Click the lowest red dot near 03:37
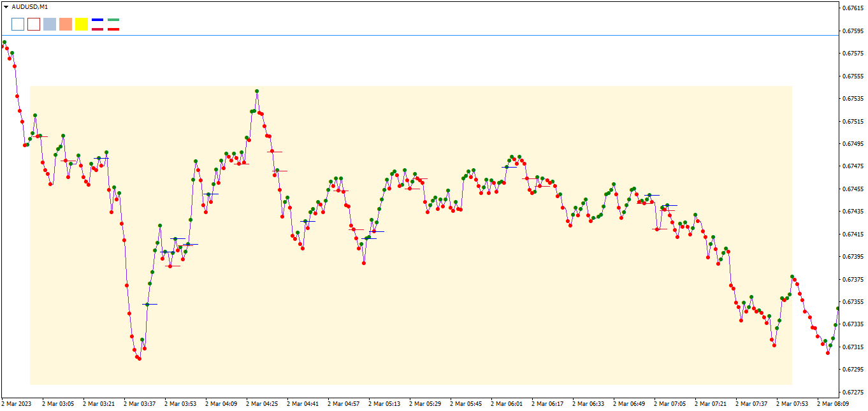 point(139,359)
